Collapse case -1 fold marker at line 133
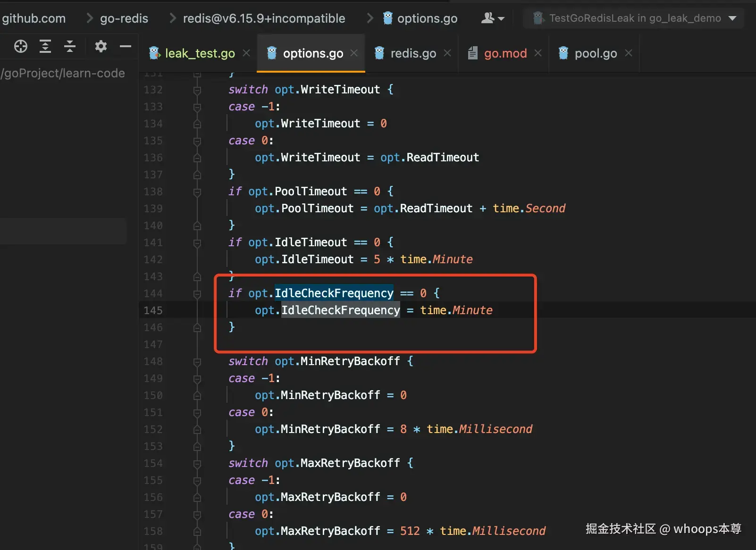The height and width of the screenshot is (550, 756). point(197,107)
